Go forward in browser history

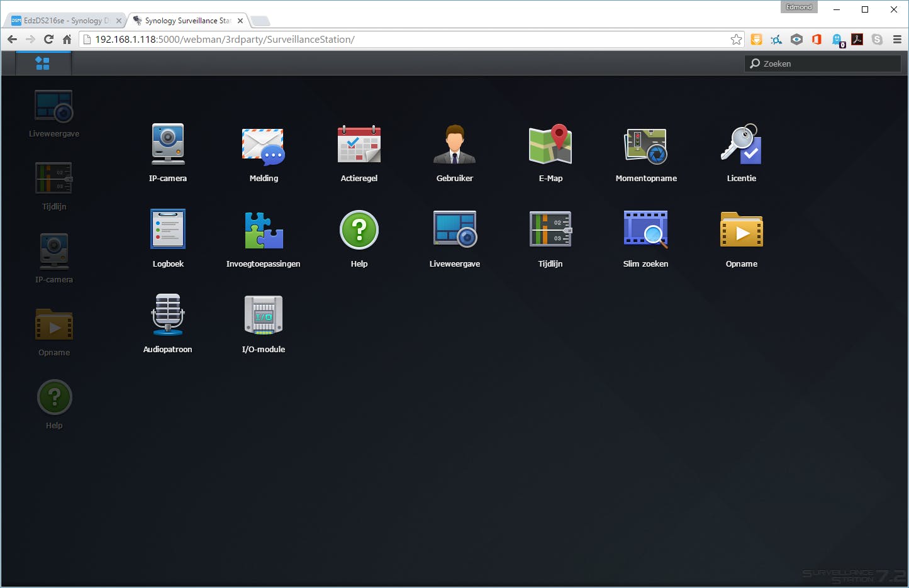click(x=30, y=40)
